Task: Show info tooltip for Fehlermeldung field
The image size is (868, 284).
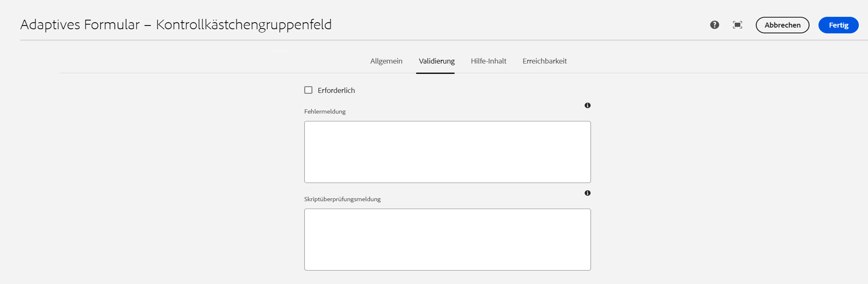Action: (588, 105)
